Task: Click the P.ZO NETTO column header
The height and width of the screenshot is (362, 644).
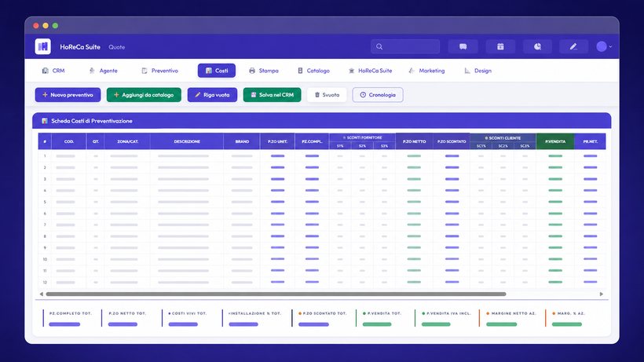Action: pos(414,141)
